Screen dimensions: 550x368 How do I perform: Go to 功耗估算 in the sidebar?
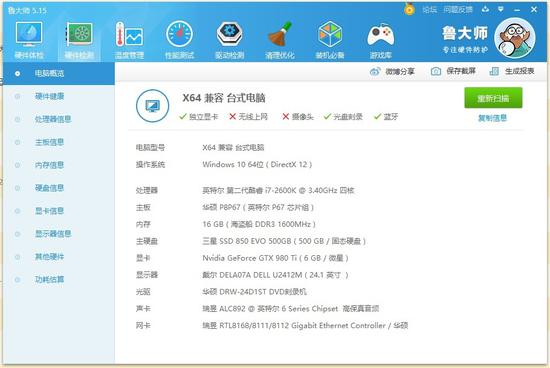coord(49,279)
